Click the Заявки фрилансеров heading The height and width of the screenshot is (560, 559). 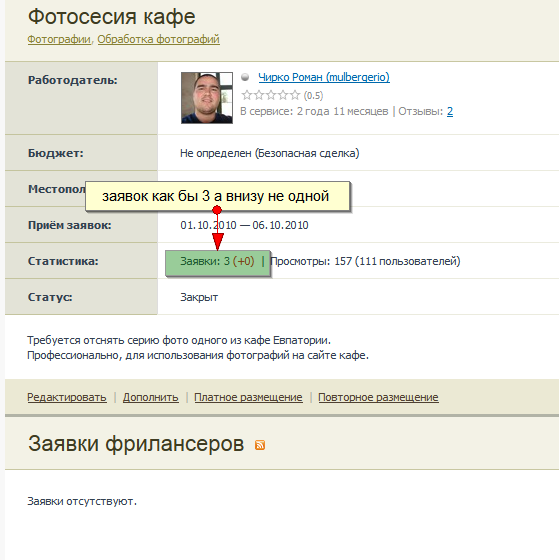coord(136,444)
